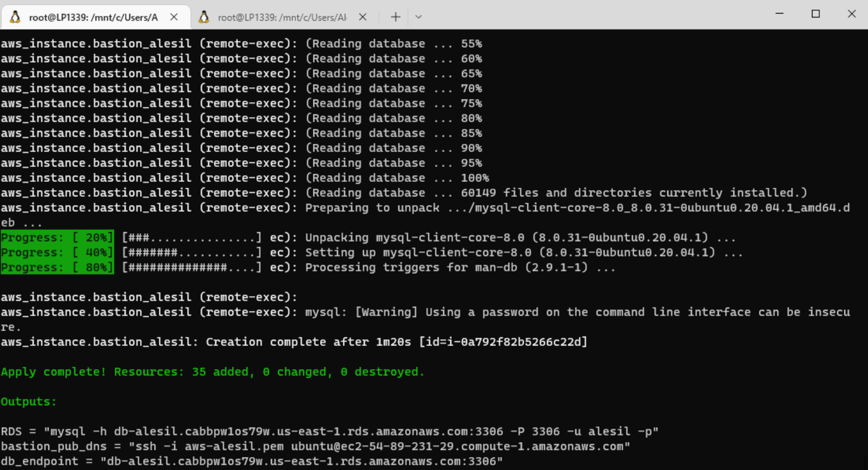The width and height of the screenshot is (868, 470).
Task: Click the Reading database 100% line
Action: (x=241, y=178)
